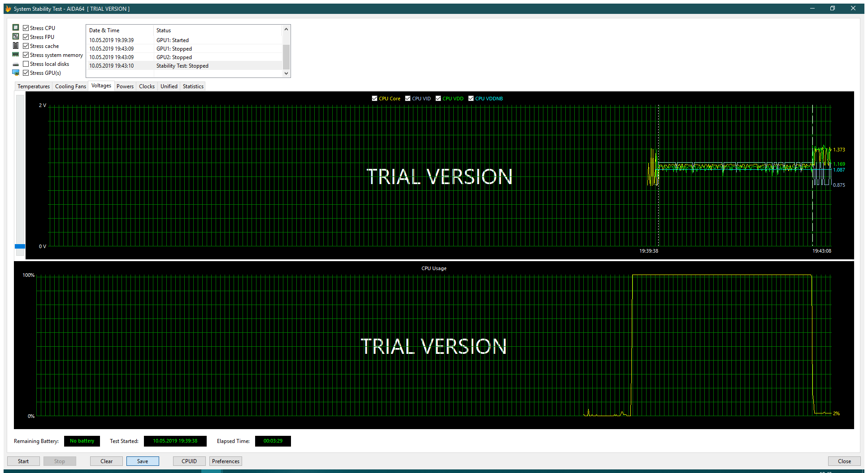Save the stability test results
Viewport: 868px width, 473px height.
(143, 461)
